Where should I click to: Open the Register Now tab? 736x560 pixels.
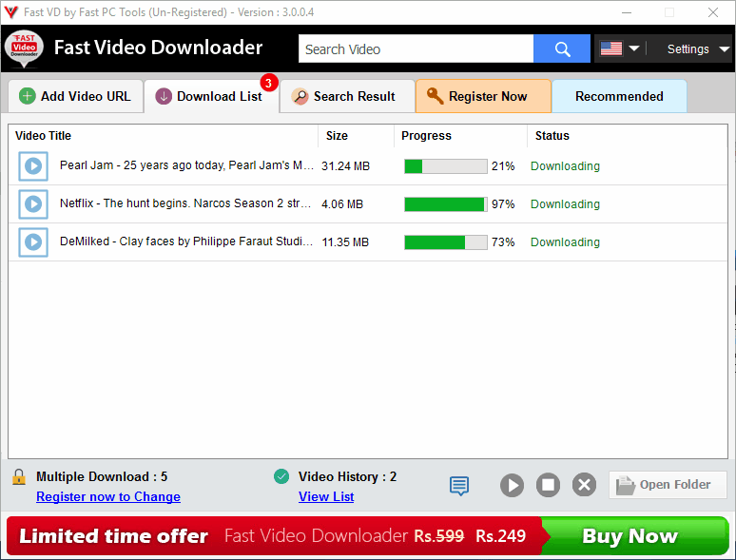tap(483, 96)
